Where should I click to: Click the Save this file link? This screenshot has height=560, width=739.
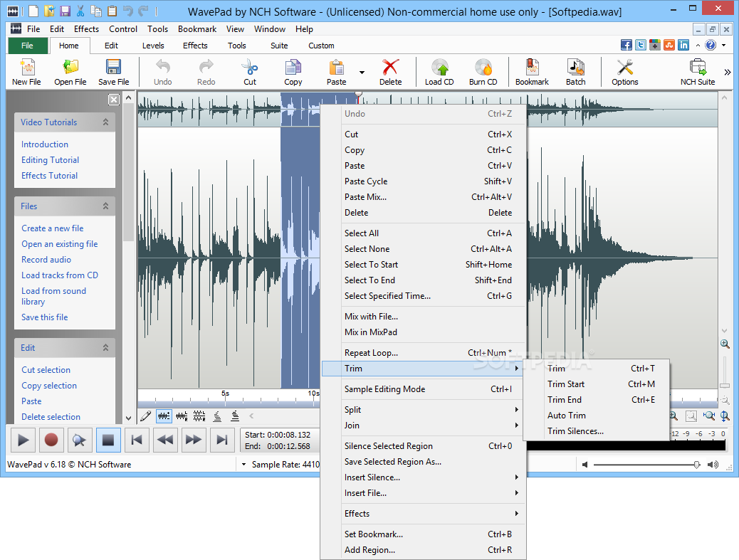[44, 317]
